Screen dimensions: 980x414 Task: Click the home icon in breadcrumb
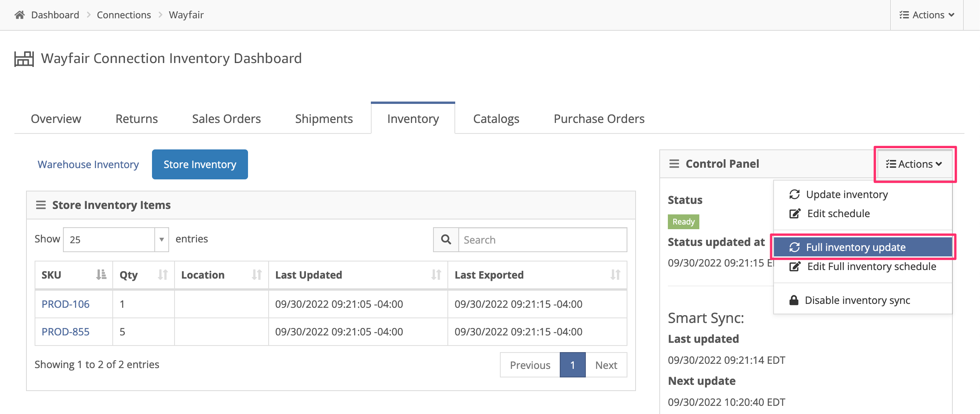[19, 15]
